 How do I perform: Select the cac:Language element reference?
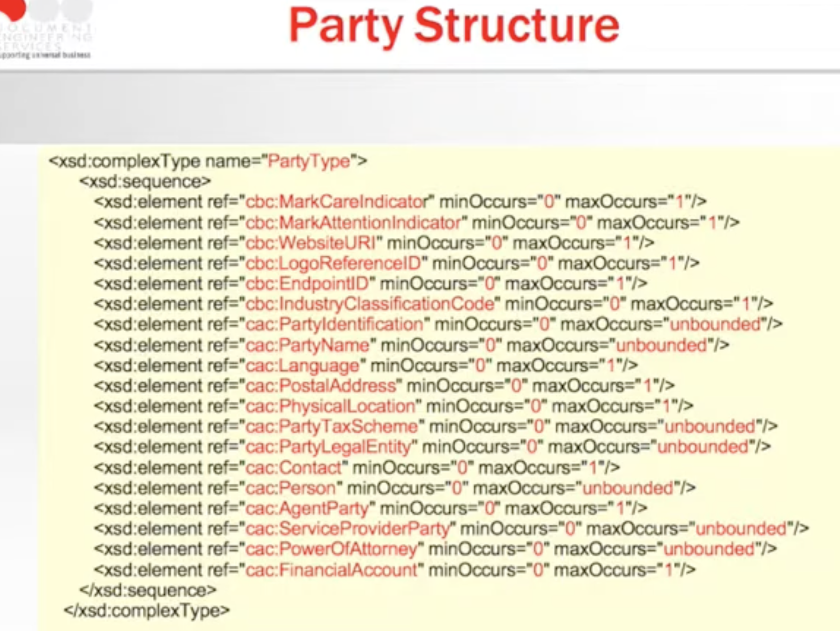[302, 366]
